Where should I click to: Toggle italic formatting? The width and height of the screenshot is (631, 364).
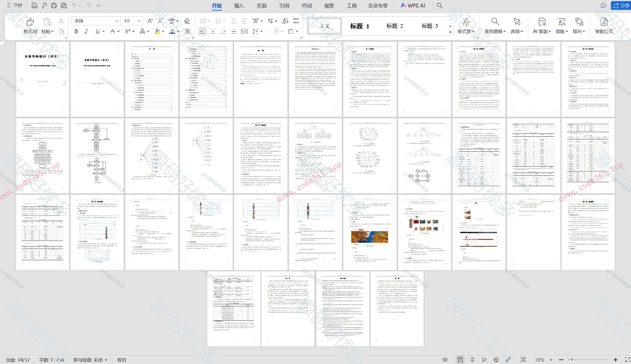[x=86, y=31]
